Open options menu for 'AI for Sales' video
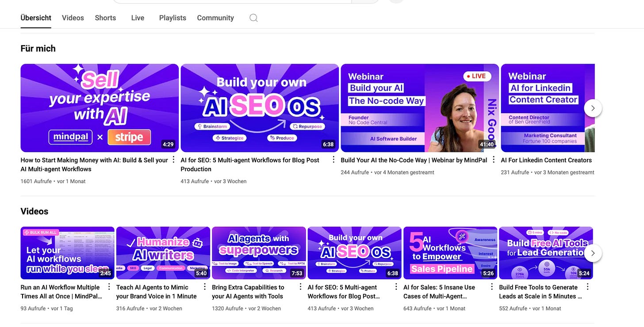644x327 pixels. pos(491,287)
